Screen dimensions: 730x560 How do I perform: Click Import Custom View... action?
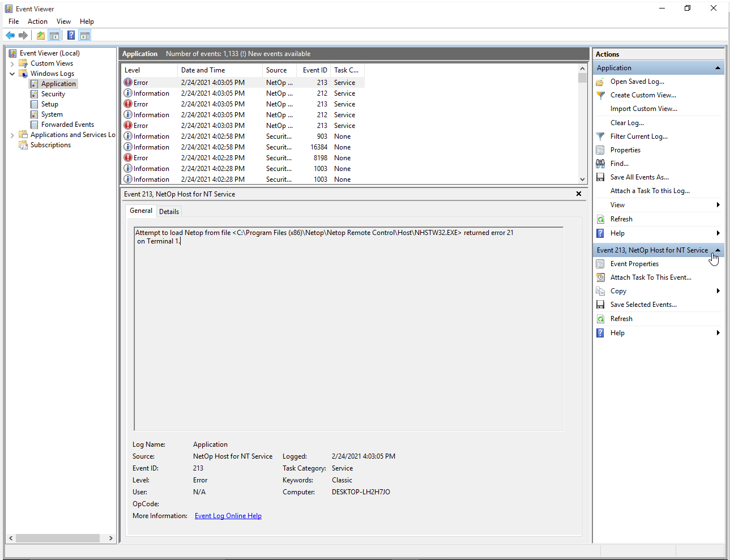[x=644, y=109]
